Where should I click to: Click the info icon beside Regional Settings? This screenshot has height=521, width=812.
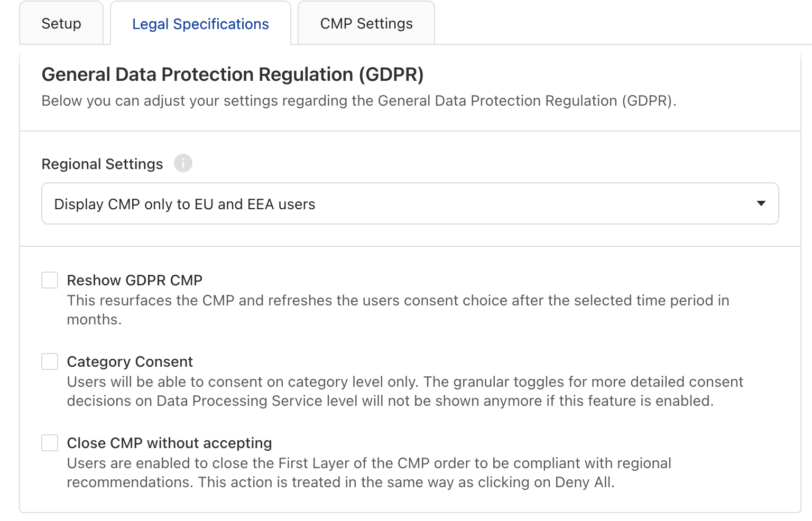183,163
